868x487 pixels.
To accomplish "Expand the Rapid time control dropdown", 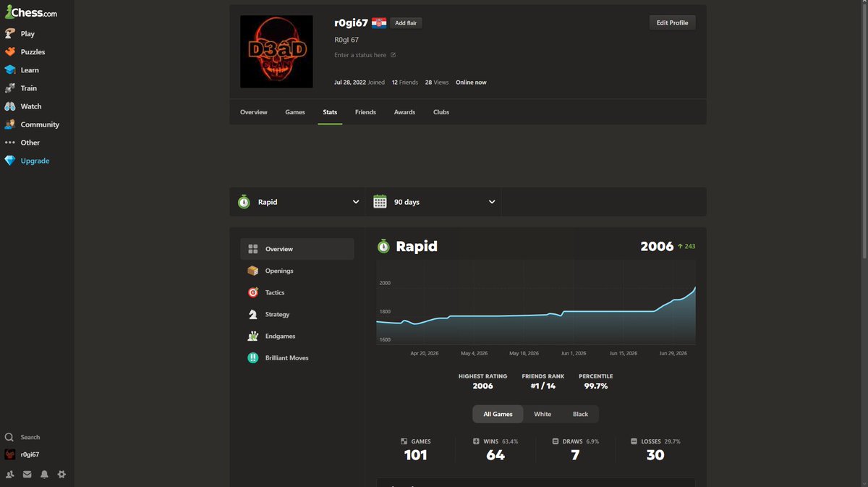I will pyautogui.click(x=297, y=202).
